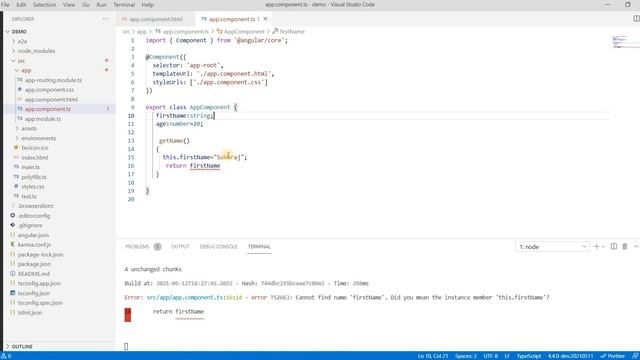Click the new terminal plus icon
Image resolution: width=640 pixels, height=360 pixels.
[x=596, y=247]
